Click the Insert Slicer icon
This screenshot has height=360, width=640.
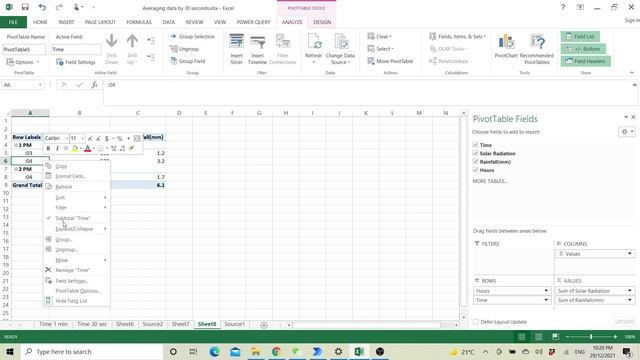[236, 42]
